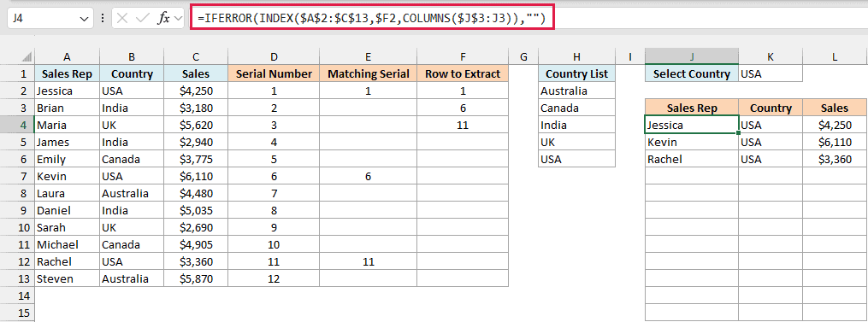
Task: Click the Insert Function fx icon
Action: tap(163, 18)
